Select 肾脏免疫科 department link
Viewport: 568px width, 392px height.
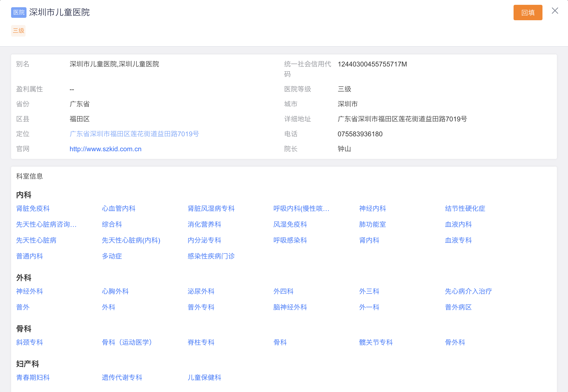[x=33, y=209]
